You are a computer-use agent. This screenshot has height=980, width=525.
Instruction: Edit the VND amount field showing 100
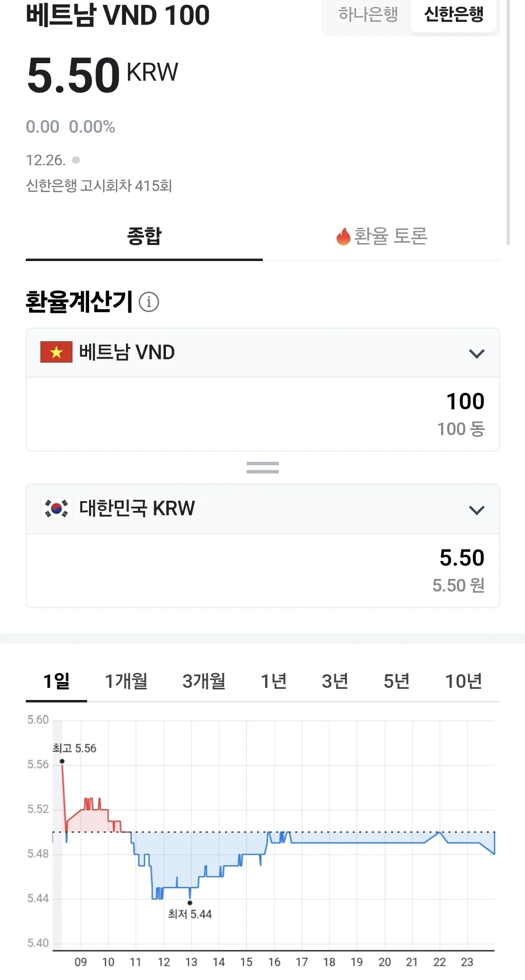[263, 414]
